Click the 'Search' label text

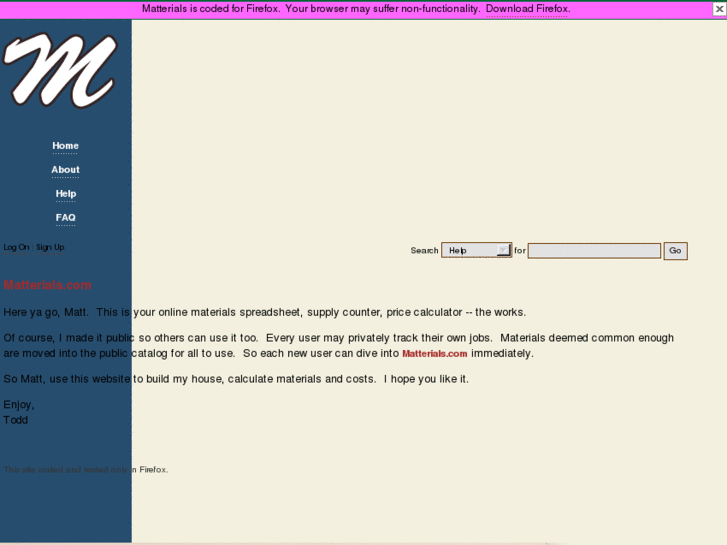tap(424, 250)
